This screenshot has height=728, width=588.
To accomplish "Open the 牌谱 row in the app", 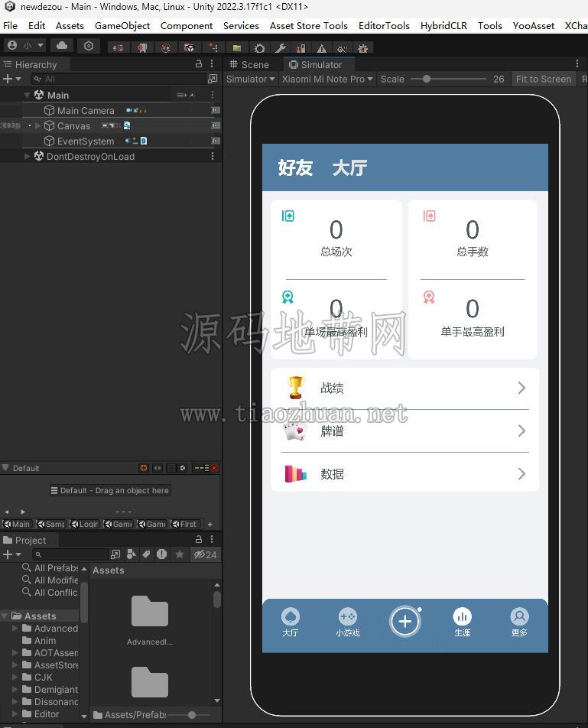I will coord(405,431).
